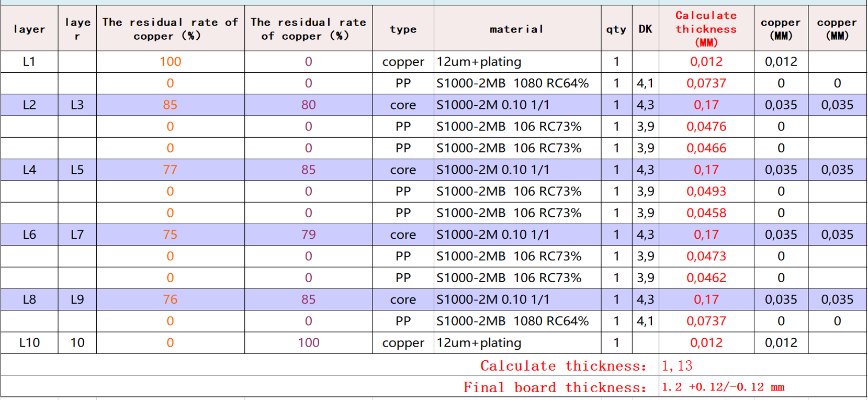
Task: Select the calculated thickness 0,0466
Action: (706, 148)
